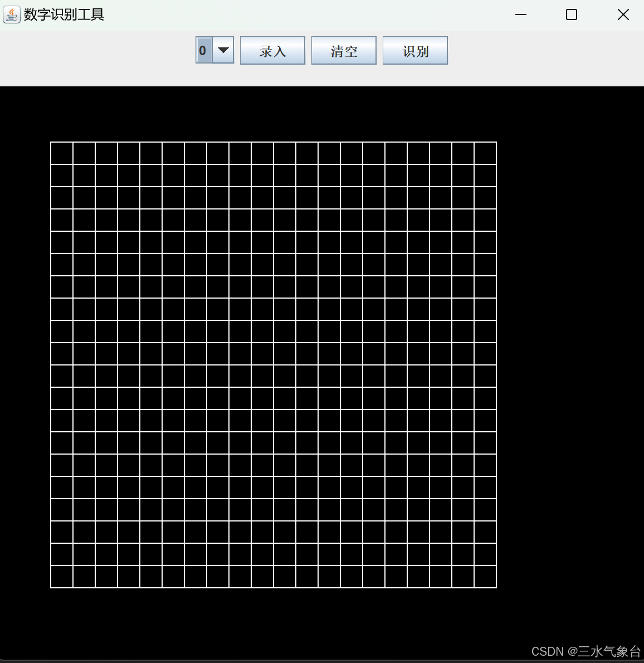Click the top-left cell of the drawing grid
The height and width of the screenshot is (663, 644).
61,152
